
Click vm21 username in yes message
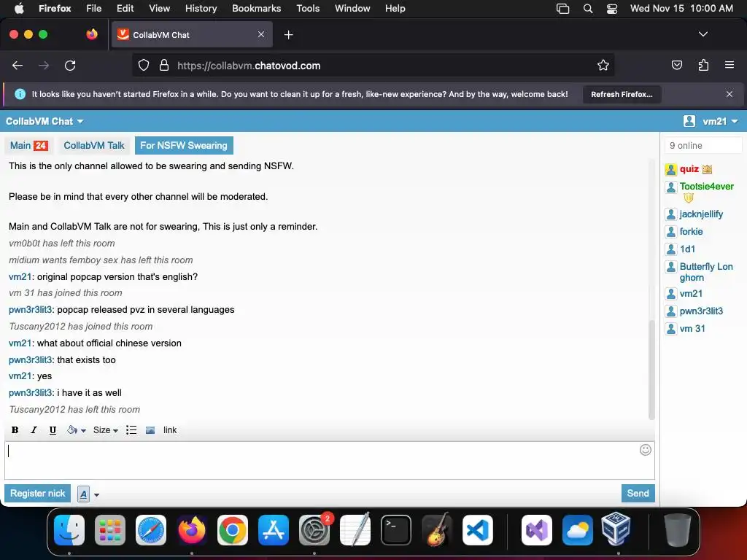tap(20, 376)
